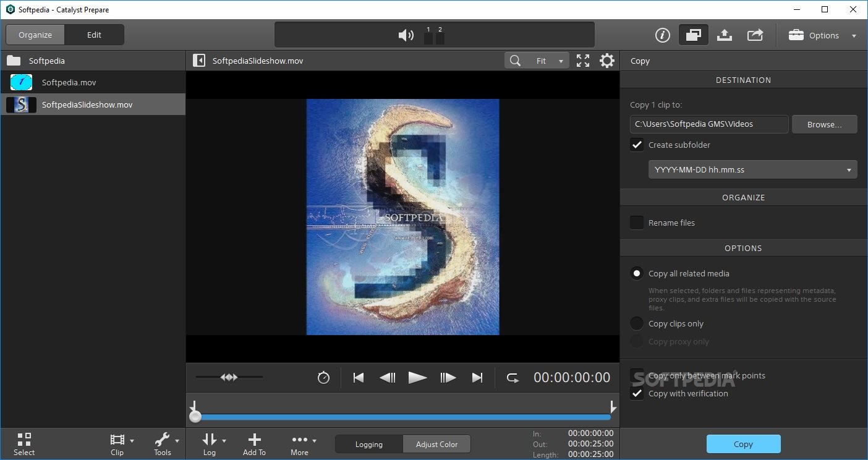Click the Catalyst Prepare title bar app icon
This screenshot has height=460, width=868.
click(10, 10)
